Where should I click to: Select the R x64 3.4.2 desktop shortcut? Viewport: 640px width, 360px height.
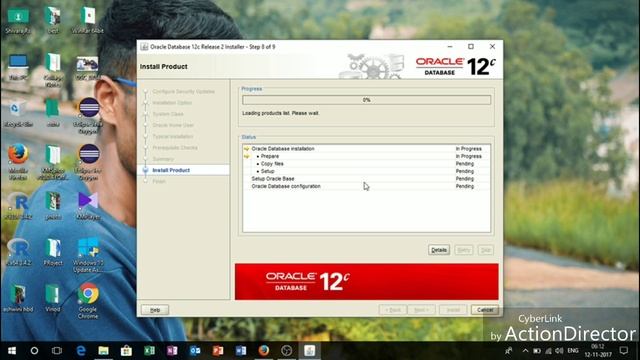[x=18, y=253]
